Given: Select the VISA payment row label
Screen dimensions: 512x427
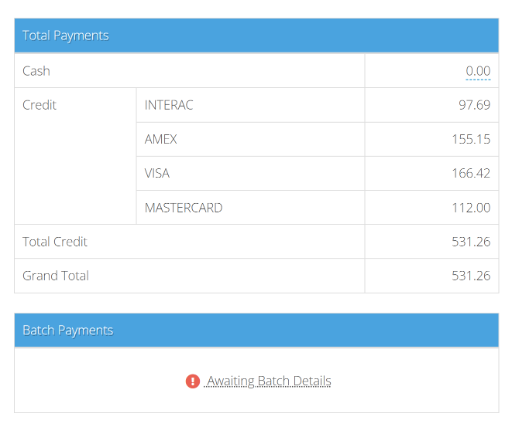Looking at the screenshot, I should tap(157, 173).
